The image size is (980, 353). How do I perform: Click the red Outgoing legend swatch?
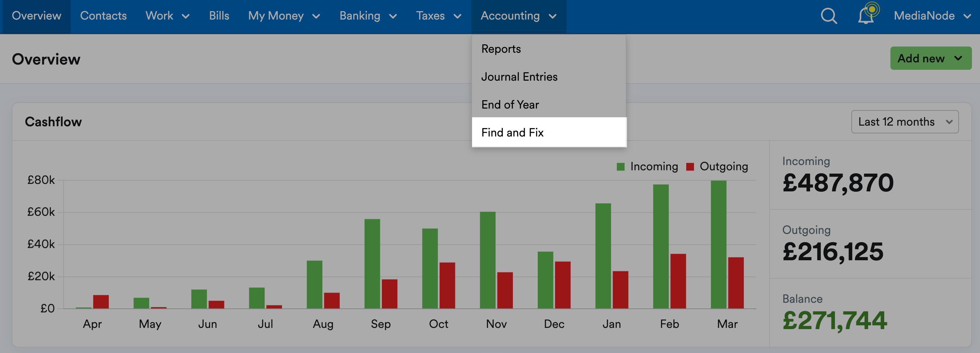(690, 167)
